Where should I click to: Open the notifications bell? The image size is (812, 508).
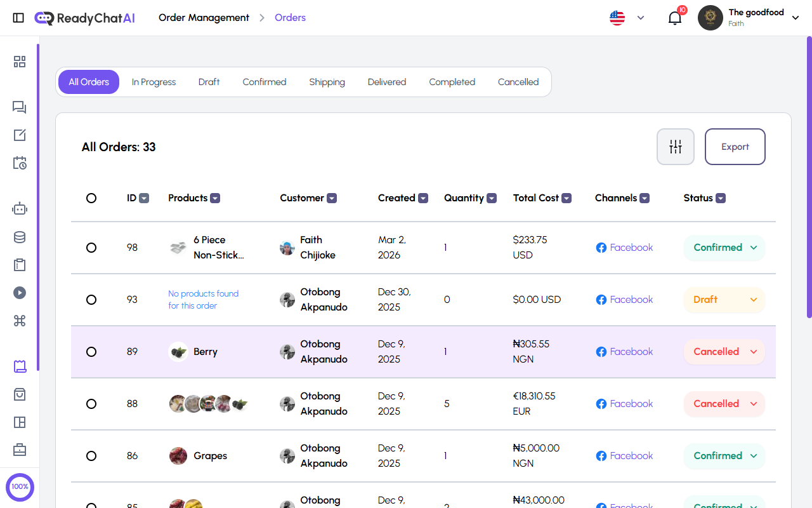pos(675,18)
